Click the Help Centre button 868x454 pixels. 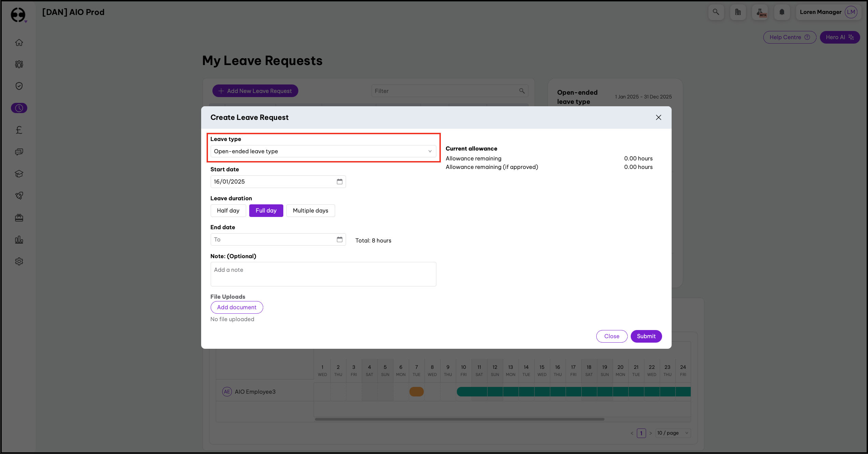click(789, 37)
